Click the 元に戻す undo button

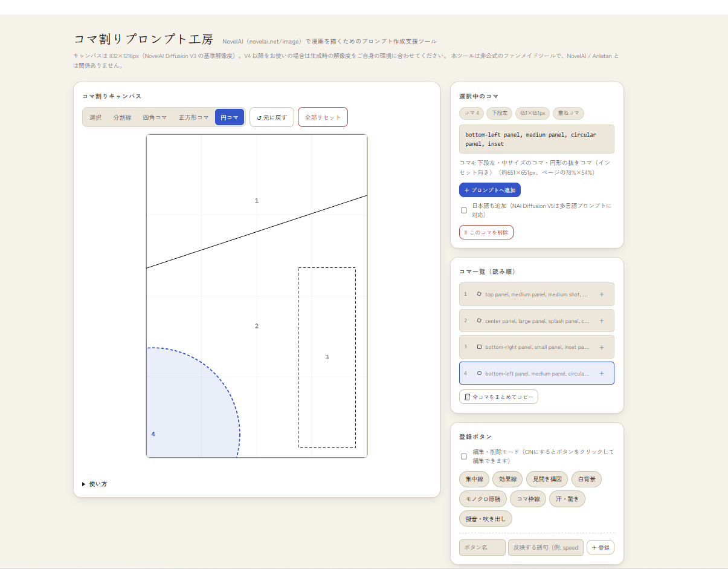pos(272,117)
